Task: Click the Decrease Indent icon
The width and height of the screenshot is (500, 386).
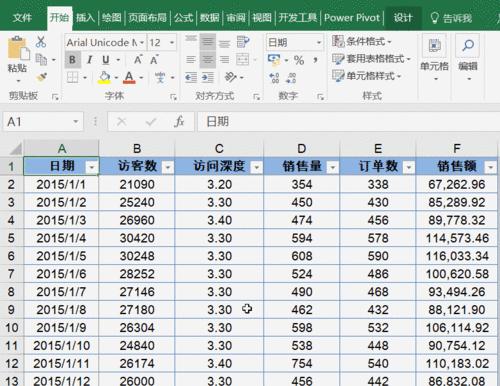Action: point(191,77)
